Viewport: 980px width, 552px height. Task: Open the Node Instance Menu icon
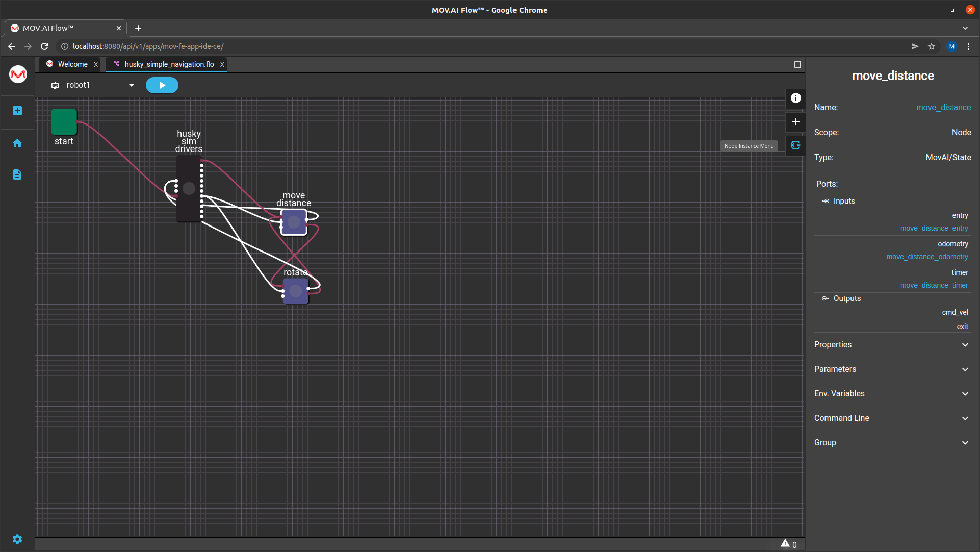coord(795,145)
